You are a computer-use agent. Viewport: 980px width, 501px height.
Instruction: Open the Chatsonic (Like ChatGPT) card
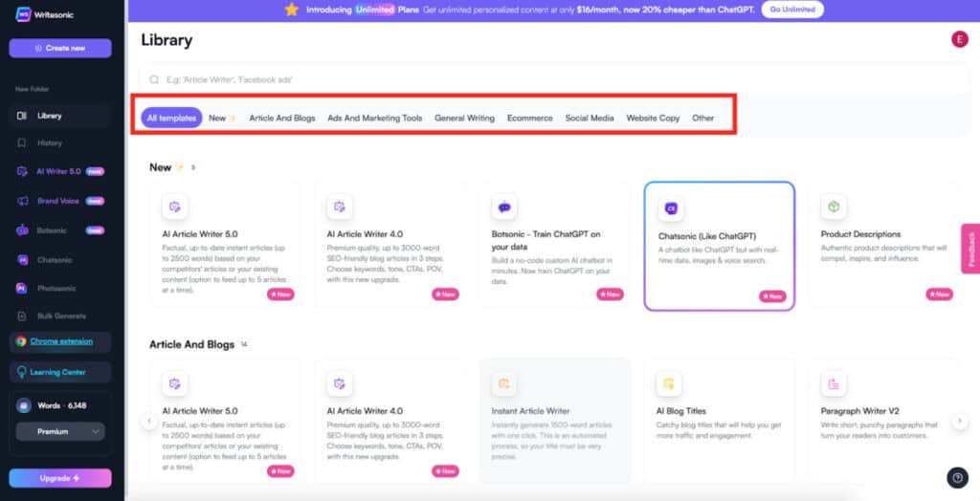click(719, 246)
